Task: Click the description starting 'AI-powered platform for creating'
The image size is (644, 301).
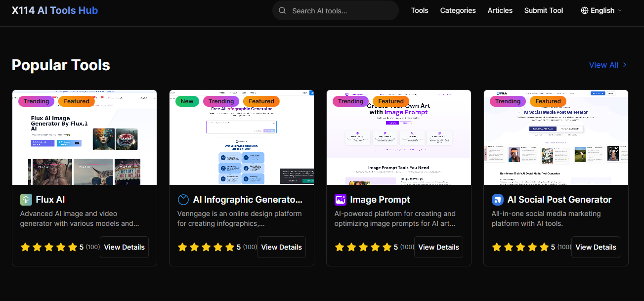Action: tap(395, 218)
